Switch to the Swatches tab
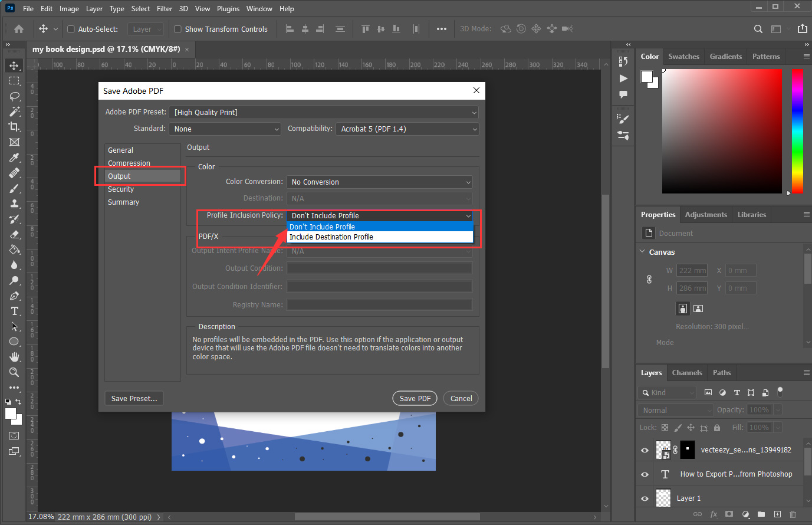The width and height of the screenshot is (812, 525). point(683,57)
